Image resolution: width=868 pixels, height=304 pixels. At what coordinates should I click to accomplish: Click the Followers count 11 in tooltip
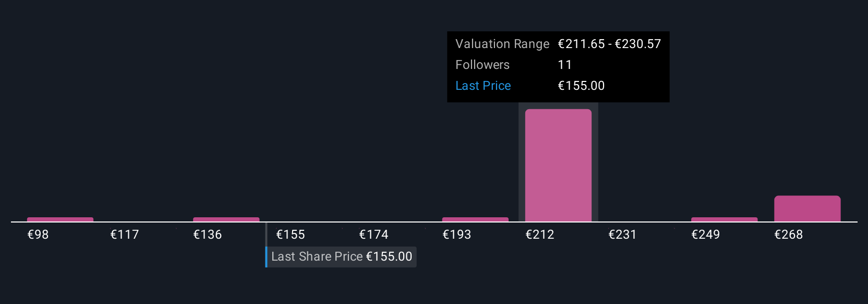[x=565, y=65]
